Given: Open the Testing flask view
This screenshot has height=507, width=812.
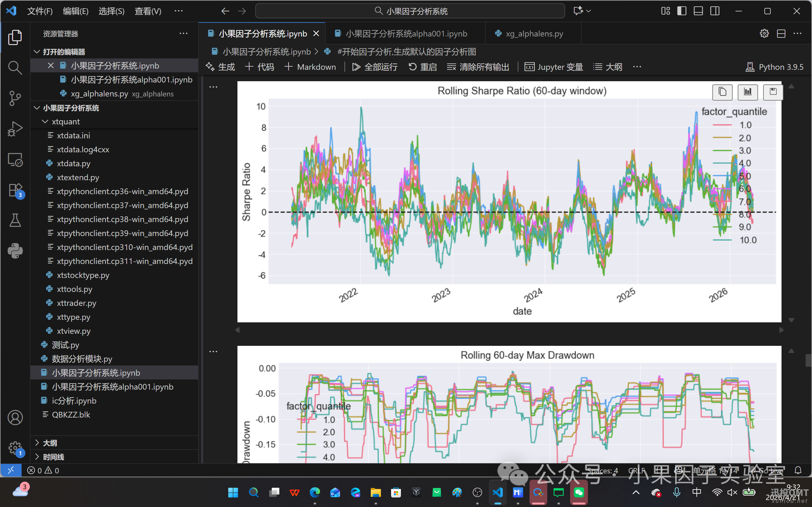Looking at the screenshot, I should (15, 220).
